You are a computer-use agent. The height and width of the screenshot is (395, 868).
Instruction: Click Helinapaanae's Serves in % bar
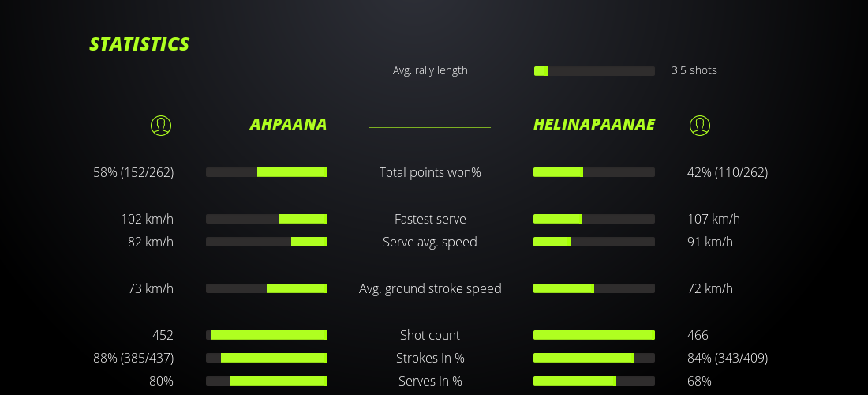tap(594, 381)
